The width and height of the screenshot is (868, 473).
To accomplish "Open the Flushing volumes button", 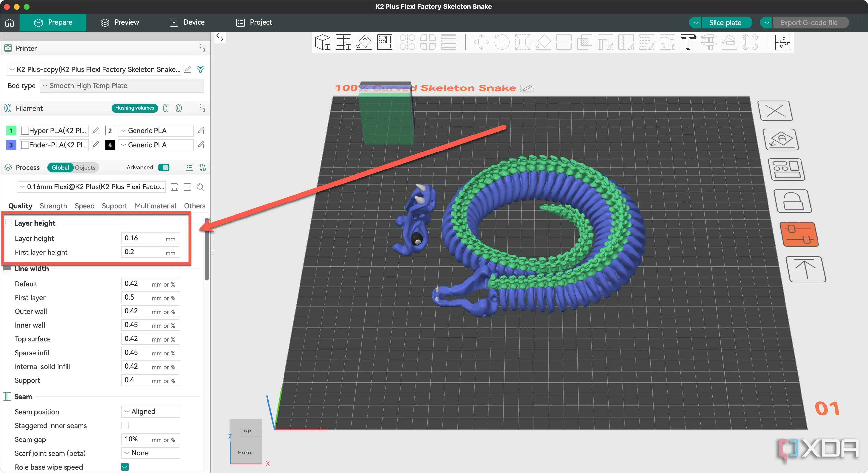I will tap(134, 108).
